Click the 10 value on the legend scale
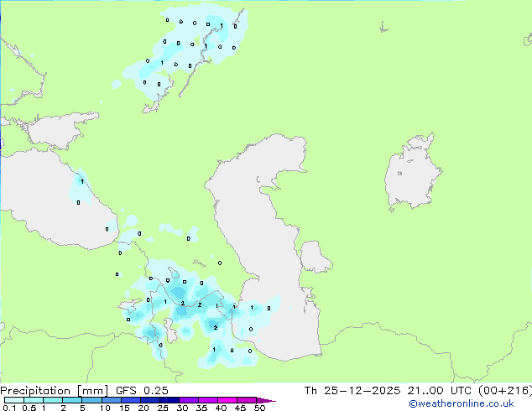The height and width of the screenshot is (411, 532). coord(104,408)
